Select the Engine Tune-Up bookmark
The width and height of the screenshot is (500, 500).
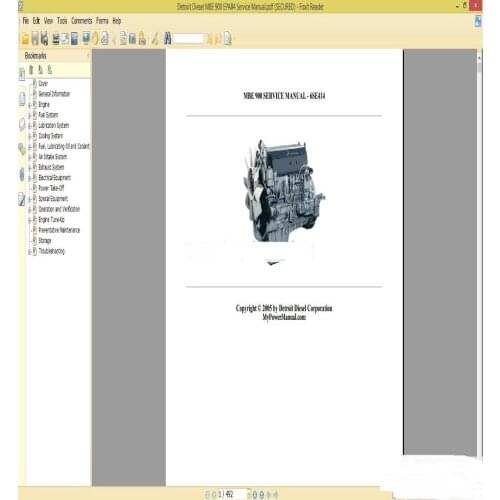(52, 219)
